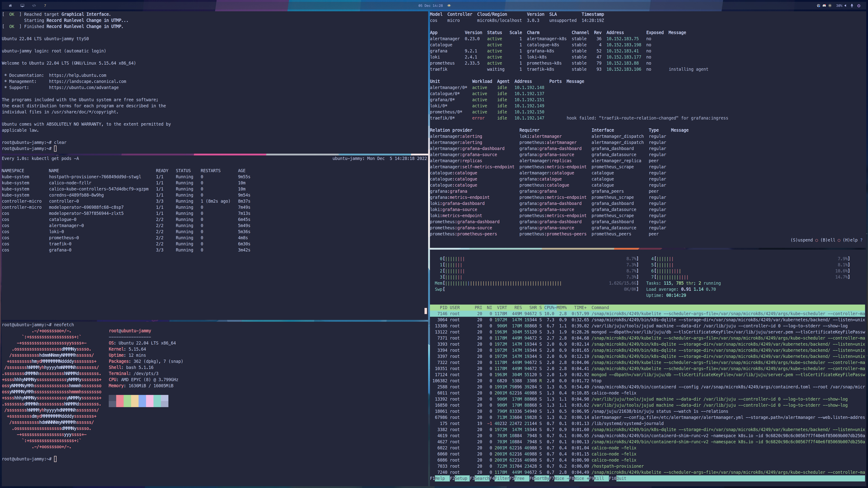Click the pink neofetch color swatch
Screen dimensions: 868x488
coord(150,401)
